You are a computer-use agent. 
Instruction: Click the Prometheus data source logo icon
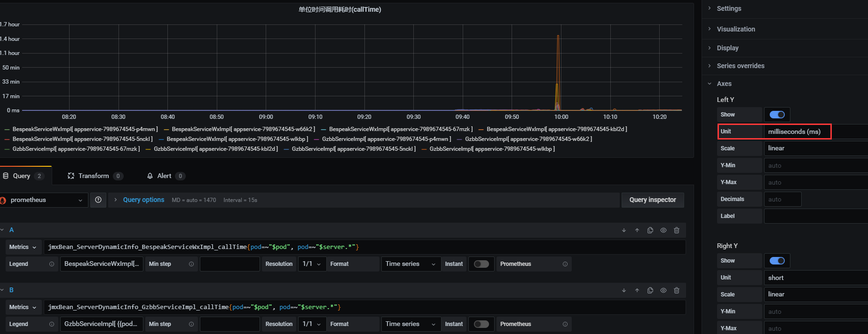3,200
